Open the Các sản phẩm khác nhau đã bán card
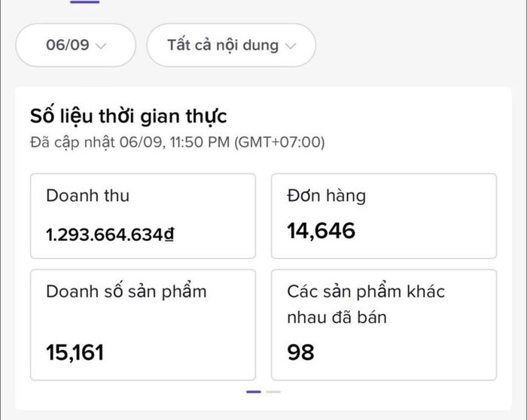 click(x=384, y=325)
